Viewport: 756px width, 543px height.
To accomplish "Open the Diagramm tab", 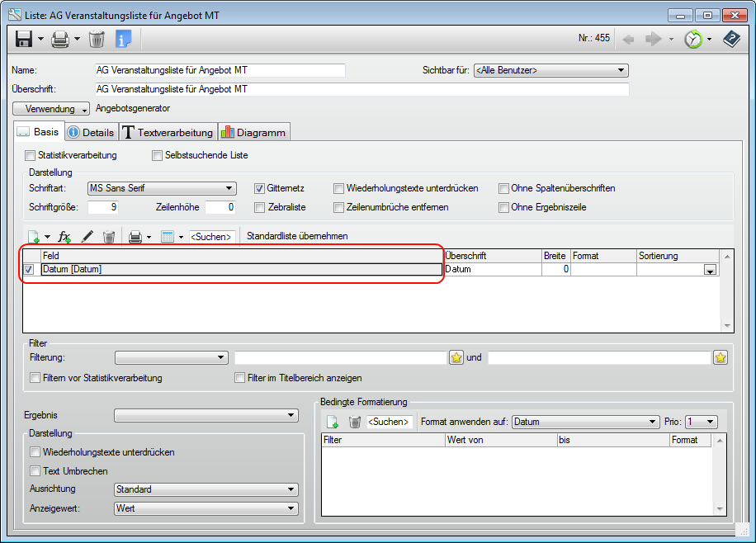I will pyautogui.click(x=253, y=130).
